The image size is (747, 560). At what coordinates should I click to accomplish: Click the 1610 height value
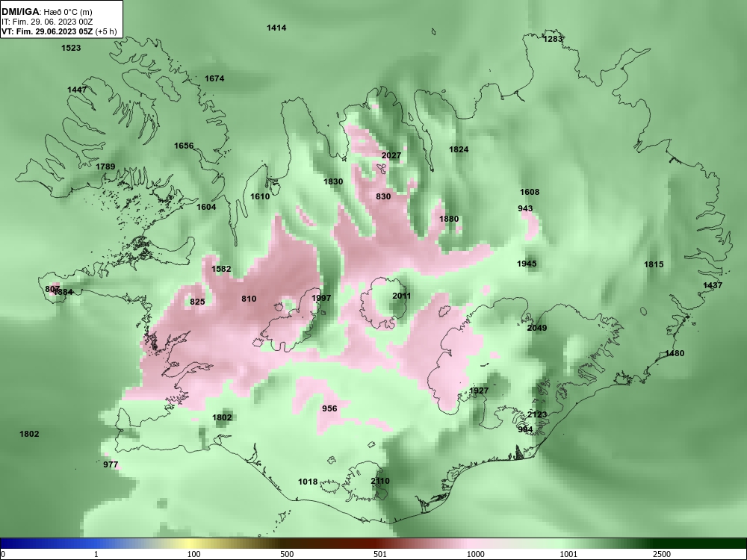click(x=260, y=196)
